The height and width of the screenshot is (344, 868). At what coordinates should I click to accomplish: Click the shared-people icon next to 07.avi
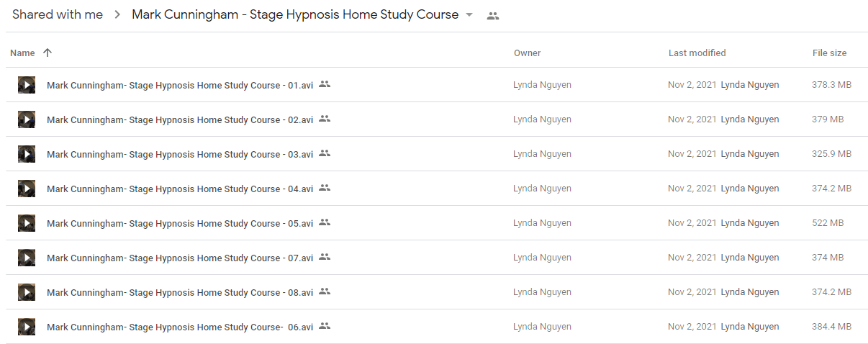(x=325, y=257)
